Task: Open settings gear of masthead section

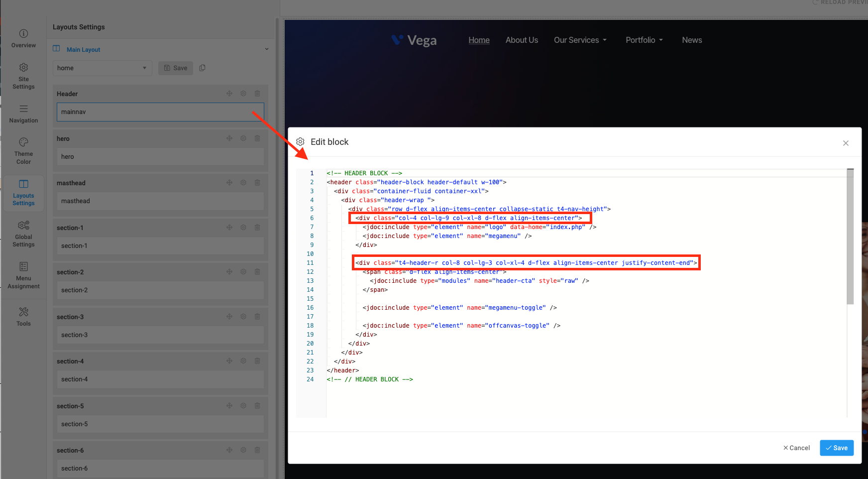Action: 243,183
